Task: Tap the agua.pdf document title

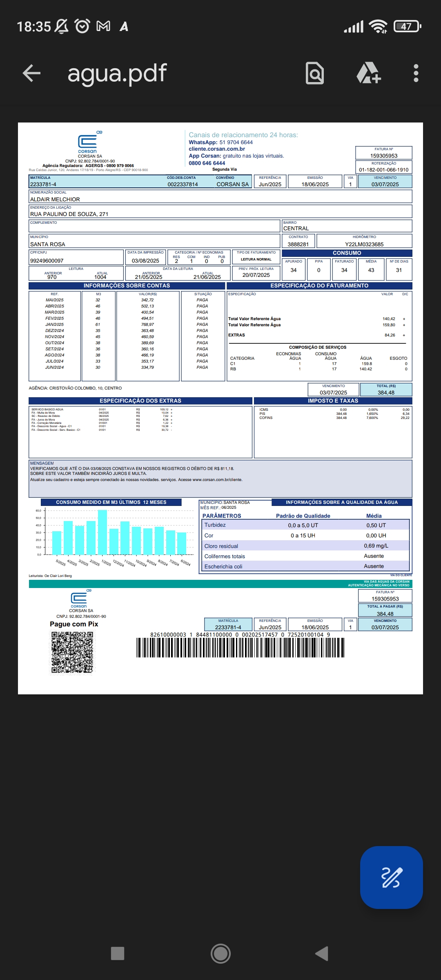Action: click(117, 73)
